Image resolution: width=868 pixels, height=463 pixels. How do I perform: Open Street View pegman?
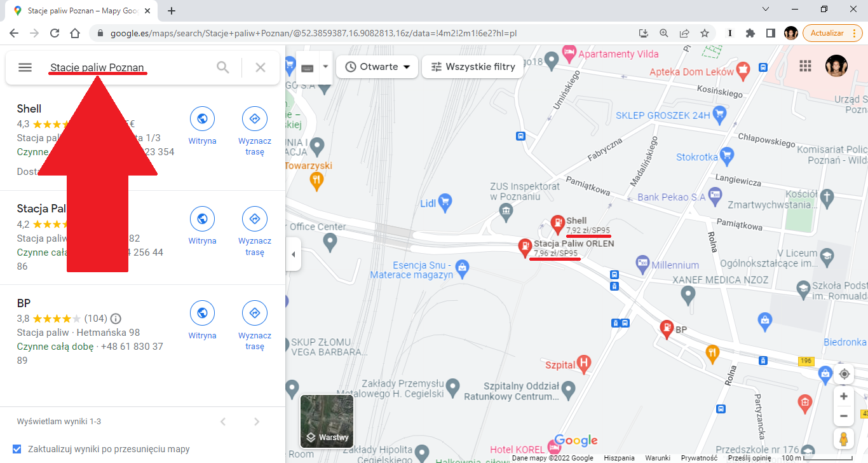[844, 439]
